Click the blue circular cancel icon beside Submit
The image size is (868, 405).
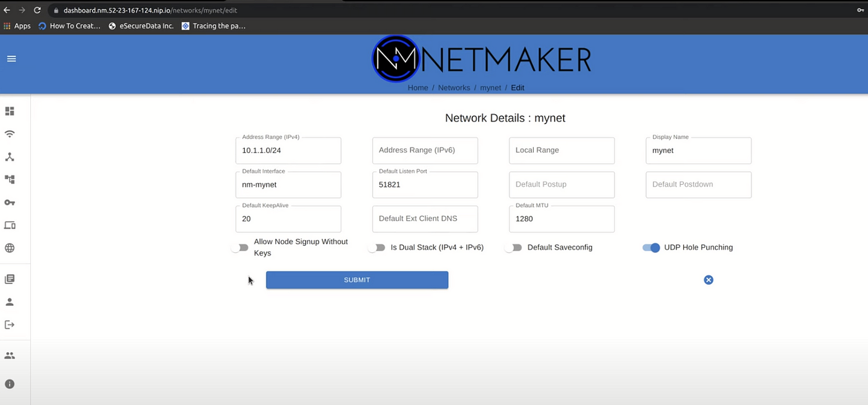coord(709,280)
